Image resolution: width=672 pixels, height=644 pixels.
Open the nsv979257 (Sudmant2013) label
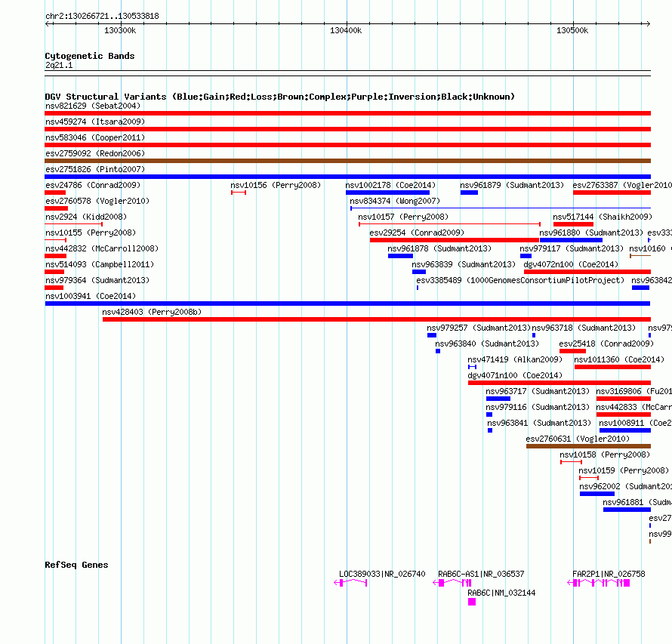(x=478, y=328)
